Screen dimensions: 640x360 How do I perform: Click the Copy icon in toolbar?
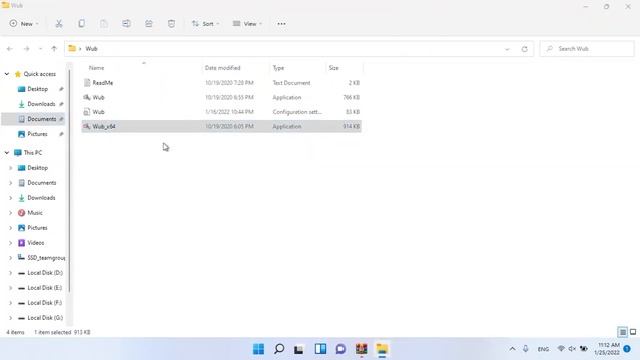[x=82, y=24]
